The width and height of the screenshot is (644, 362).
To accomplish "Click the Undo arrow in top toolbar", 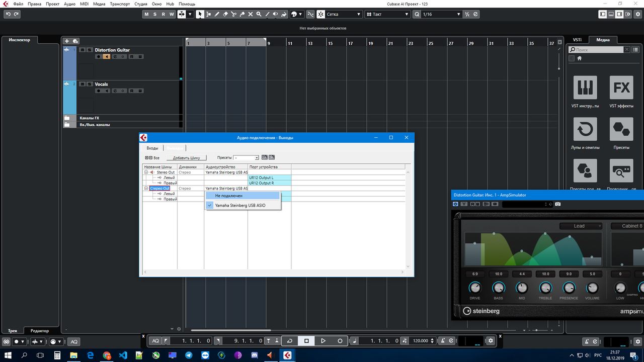I will point(8,14).
